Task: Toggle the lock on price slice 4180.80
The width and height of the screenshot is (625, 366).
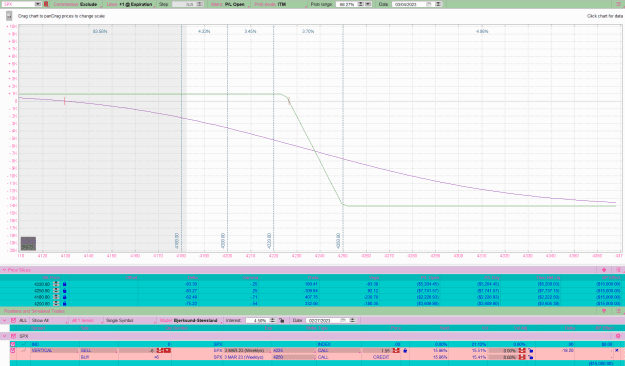Action: 65,297
